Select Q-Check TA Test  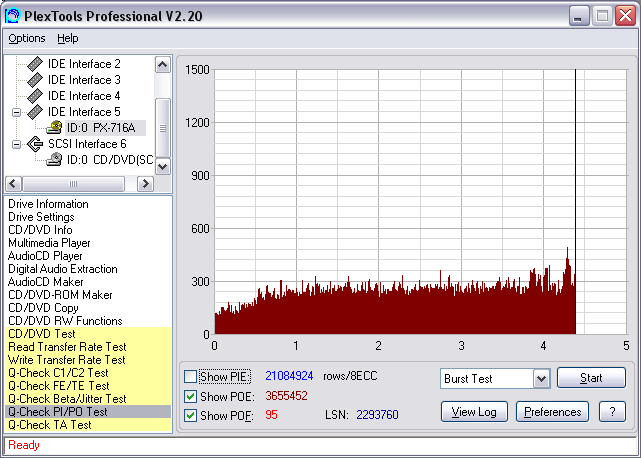click(88, 425)
